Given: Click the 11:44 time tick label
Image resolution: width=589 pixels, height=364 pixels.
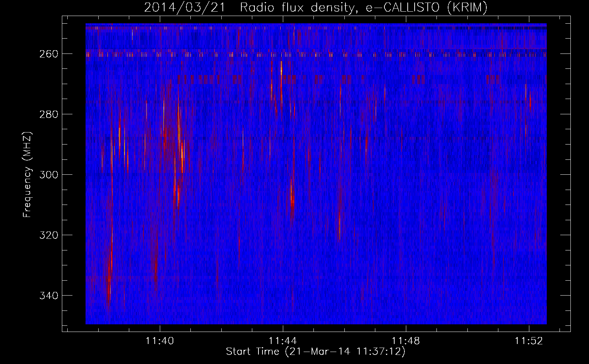Looking at the screenshot, I should click(x=283, y=341).
